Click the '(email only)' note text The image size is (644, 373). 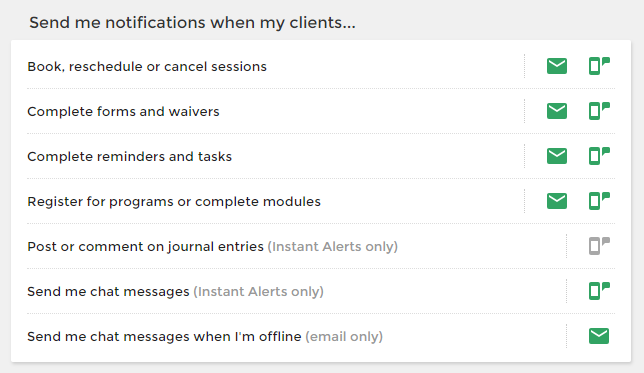[344, 337]
